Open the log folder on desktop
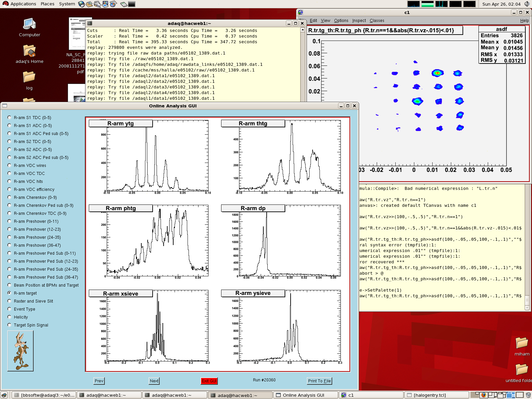532x399 pixels. (x=29, y=80)
